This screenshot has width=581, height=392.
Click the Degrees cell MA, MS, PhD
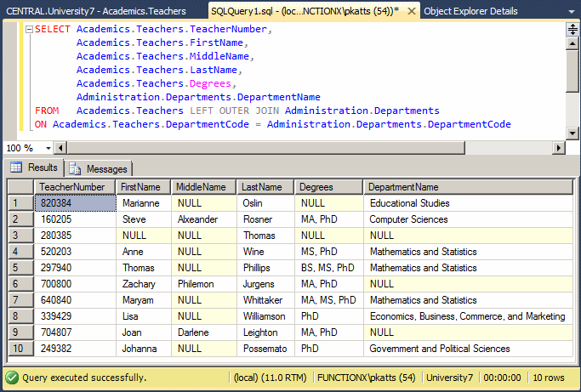point(329,300)
